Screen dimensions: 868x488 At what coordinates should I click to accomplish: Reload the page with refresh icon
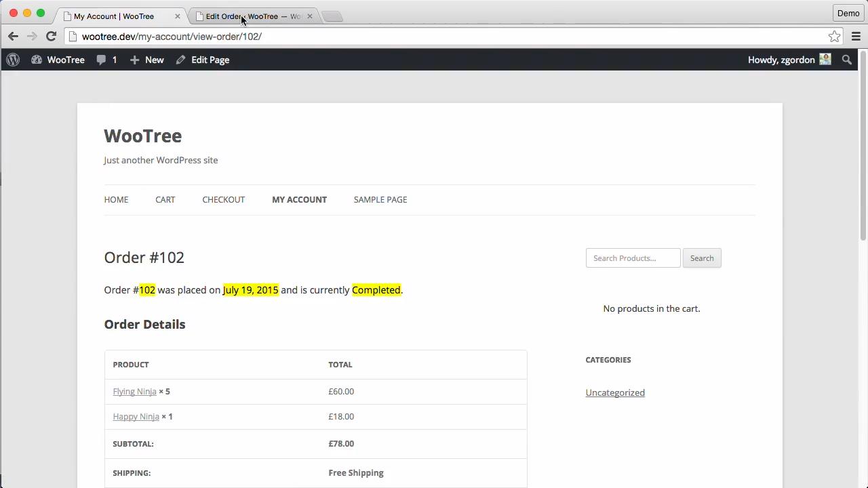pyautogui.click(x=51, y=37)
